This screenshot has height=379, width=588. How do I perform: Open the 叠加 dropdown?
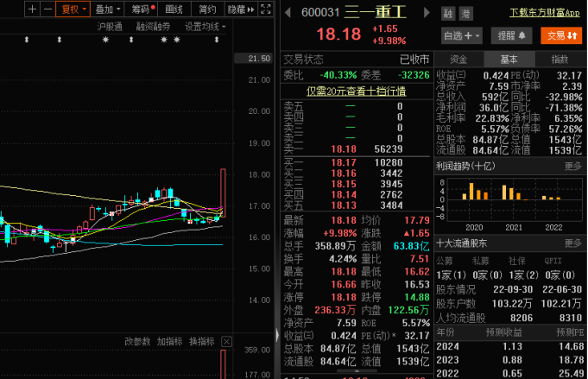tap(107, 9)
